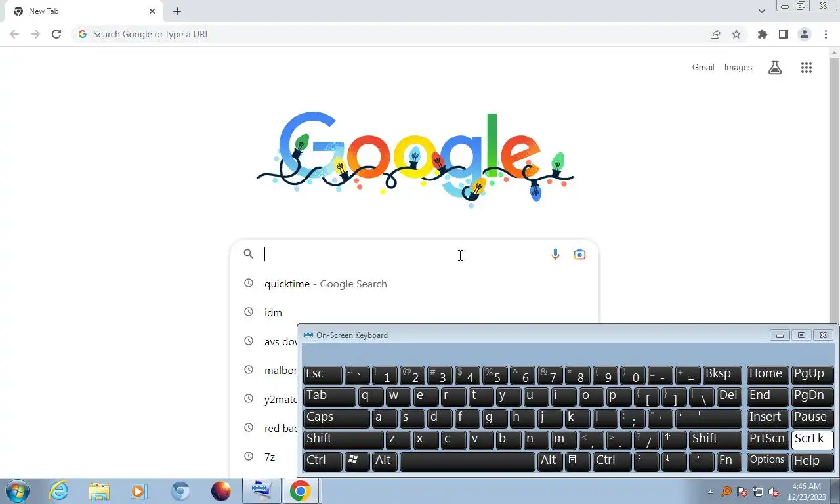The image size is (840, 504).
Task: Click the Help key on On-Screen Keyboard
Action: tap(812, 461)
